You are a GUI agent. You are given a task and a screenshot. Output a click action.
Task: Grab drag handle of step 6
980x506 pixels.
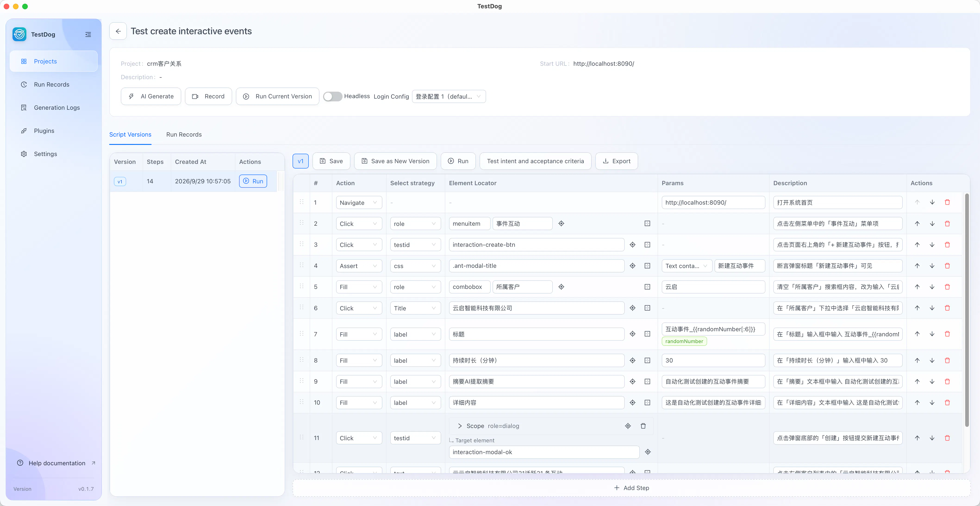click(302, 307)
